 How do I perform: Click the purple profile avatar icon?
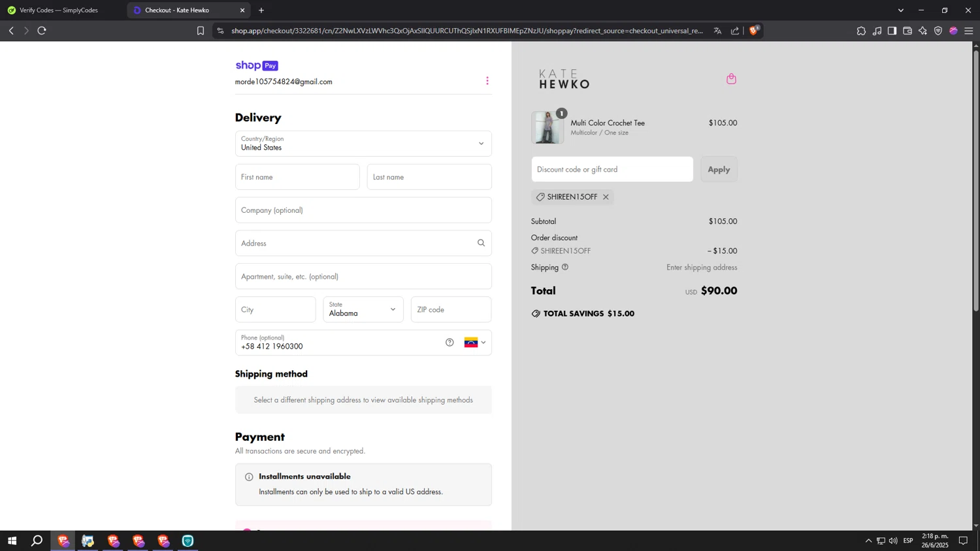tap(953, 31)
